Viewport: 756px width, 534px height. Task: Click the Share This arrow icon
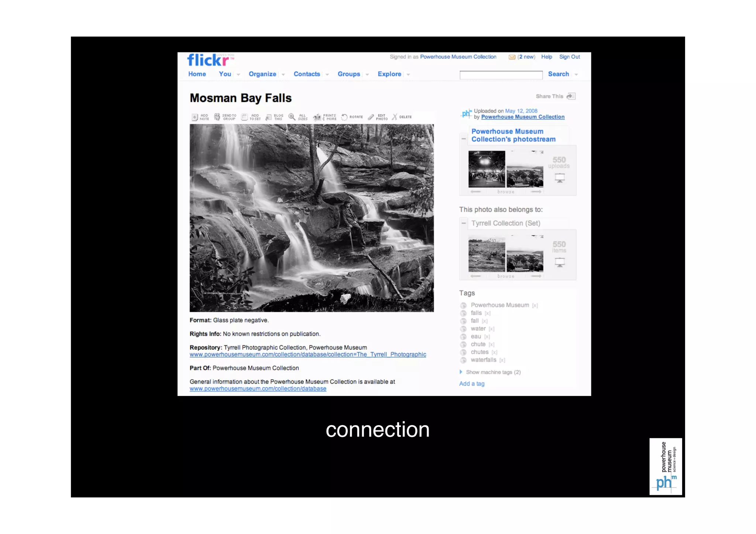[571, 96]
